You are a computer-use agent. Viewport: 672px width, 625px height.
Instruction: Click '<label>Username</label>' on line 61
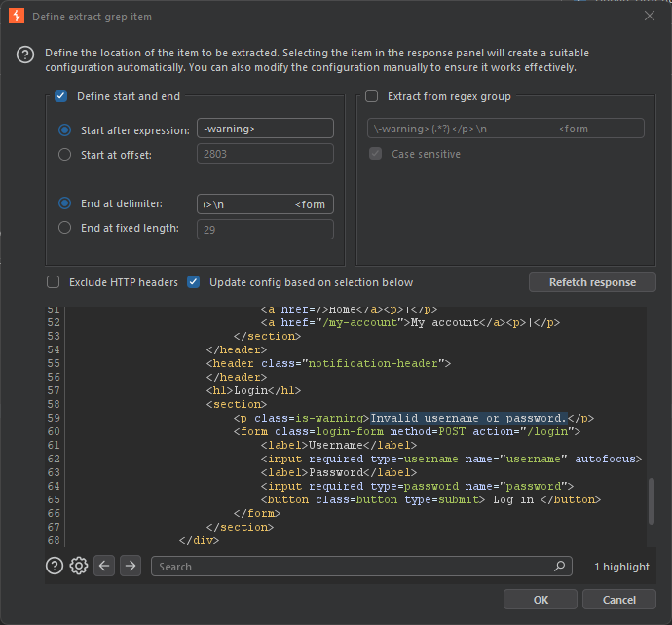[339, 445]
